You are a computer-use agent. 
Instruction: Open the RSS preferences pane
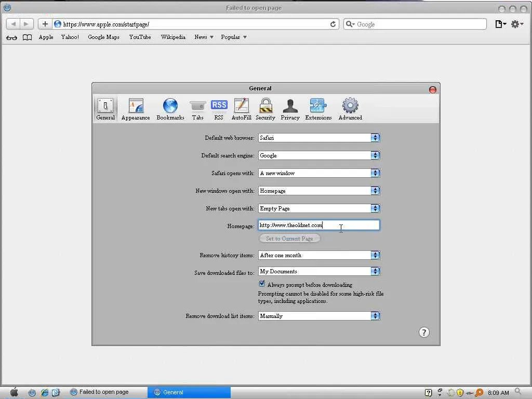click(219, 109)
